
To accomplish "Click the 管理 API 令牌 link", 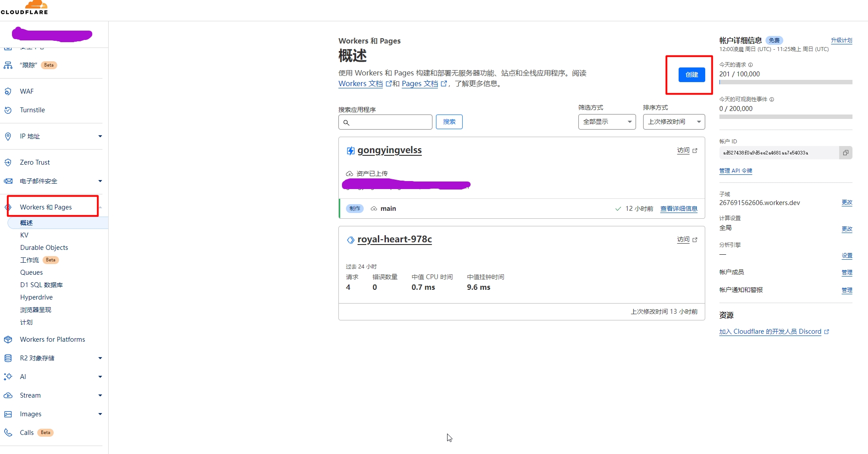I will [735, 171].
